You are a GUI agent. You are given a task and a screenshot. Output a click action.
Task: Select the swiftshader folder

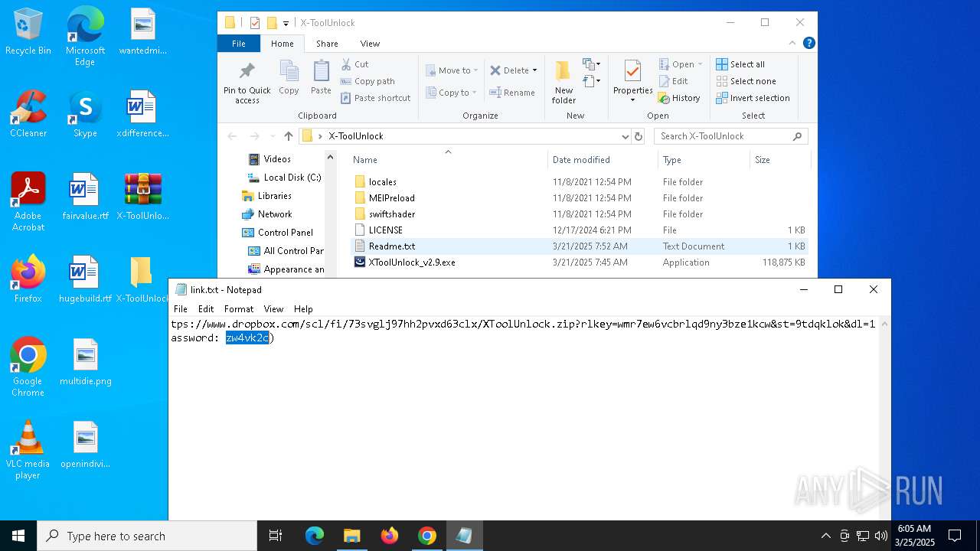(x=579, y=214)
